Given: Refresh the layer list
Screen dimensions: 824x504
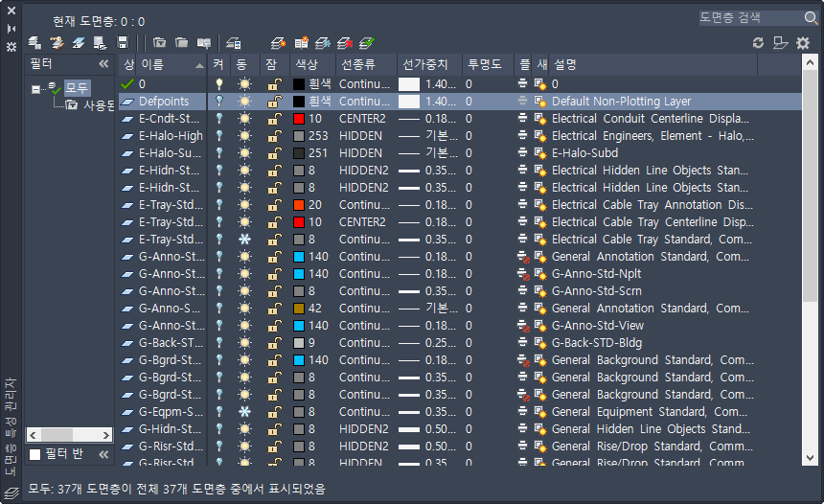Looking at the screenshot, I should pos(758,42).
